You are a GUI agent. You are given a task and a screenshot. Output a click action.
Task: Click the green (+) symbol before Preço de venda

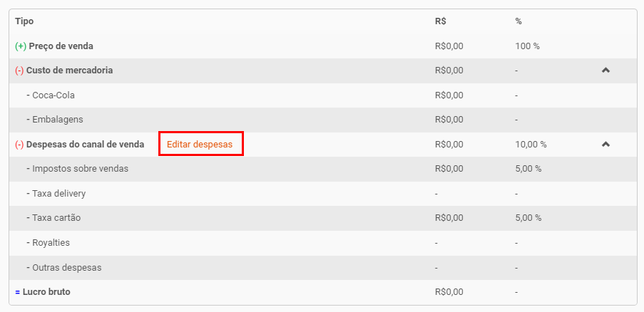pos(21,46)
